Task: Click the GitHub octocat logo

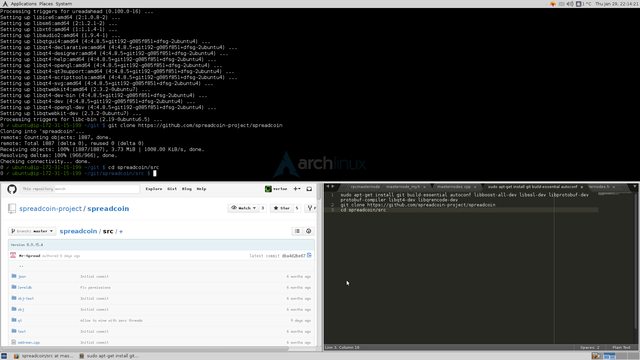Action: coord(12,189)
